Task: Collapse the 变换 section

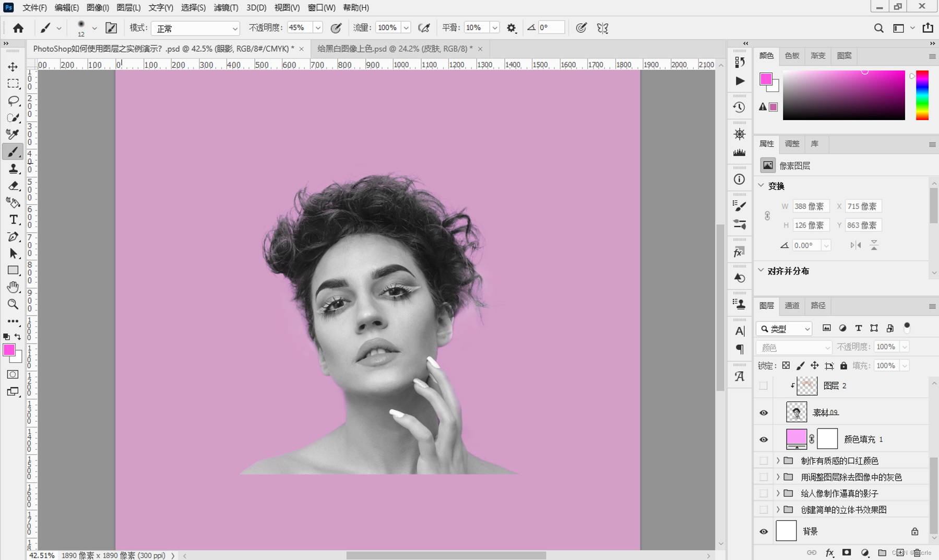Action: tap(761, 185)
